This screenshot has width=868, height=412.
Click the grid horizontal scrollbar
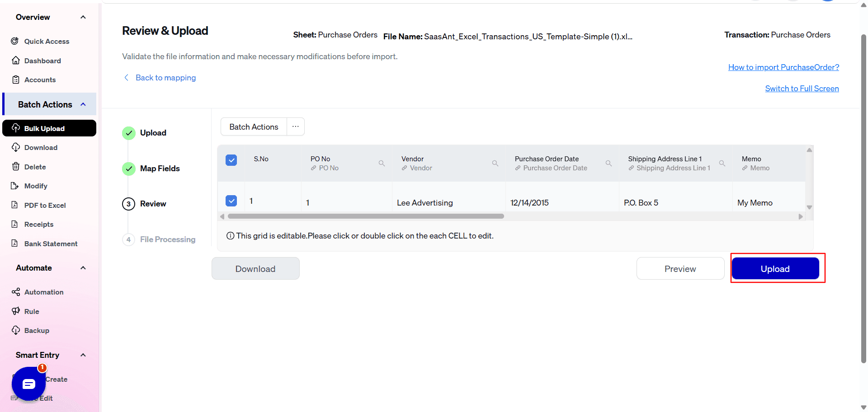[366, 216]
